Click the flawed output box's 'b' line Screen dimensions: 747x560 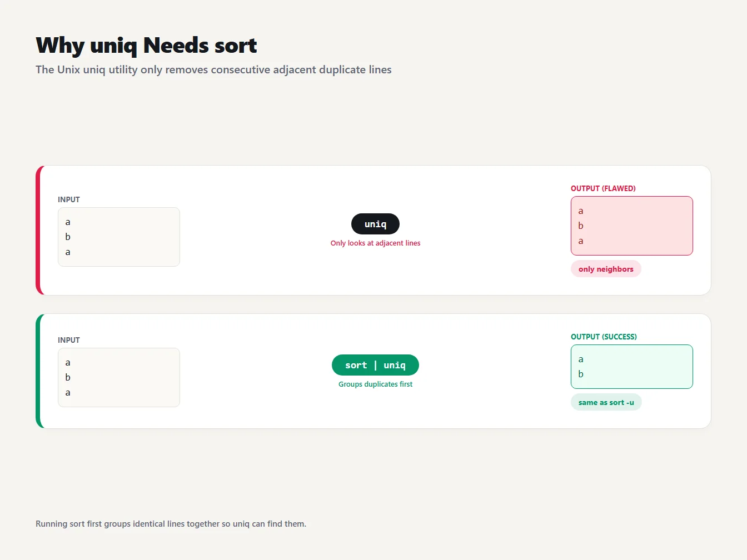[581, 226]
